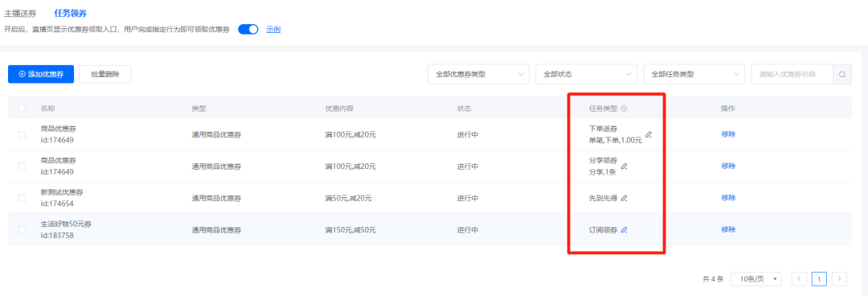This screenshot has width=868, height=296.
Task: Switch to the 任务领券 tab
Action: tap(70, 14)
